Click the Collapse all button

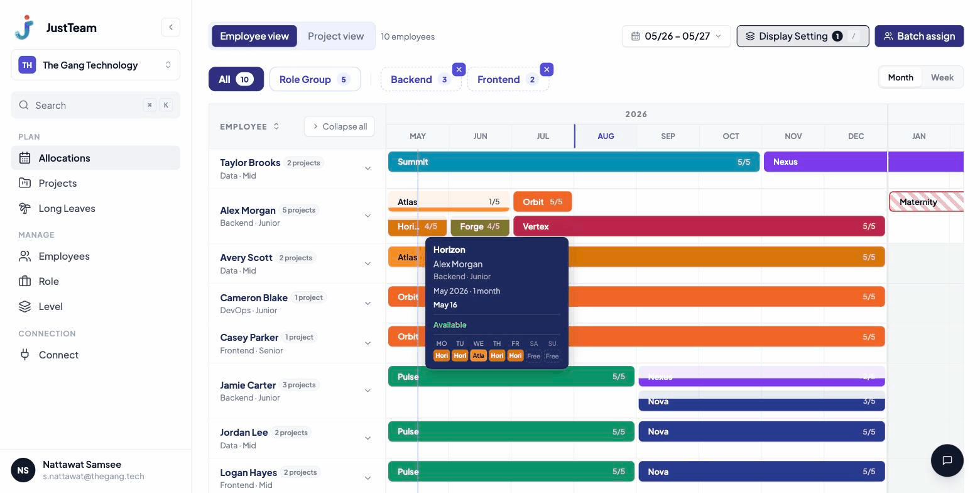[339, 126]
